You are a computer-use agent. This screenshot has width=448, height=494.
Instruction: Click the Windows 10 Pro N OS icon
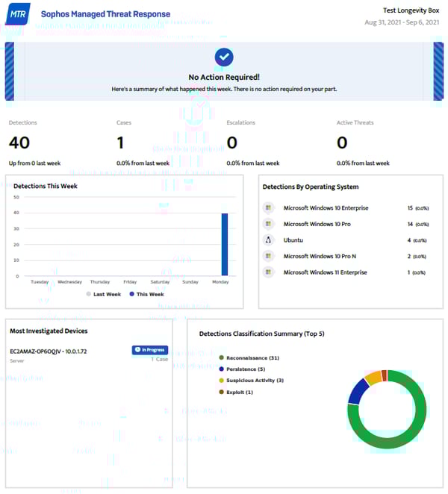click(268, 256)
